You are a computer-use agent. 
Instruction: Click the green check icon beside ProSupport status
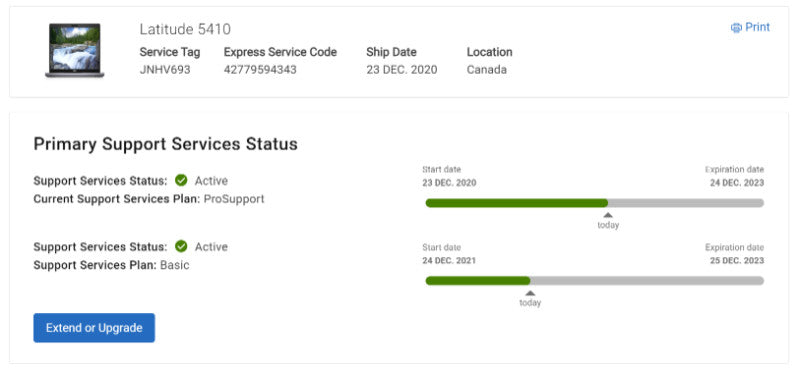[x=181, y=180]
